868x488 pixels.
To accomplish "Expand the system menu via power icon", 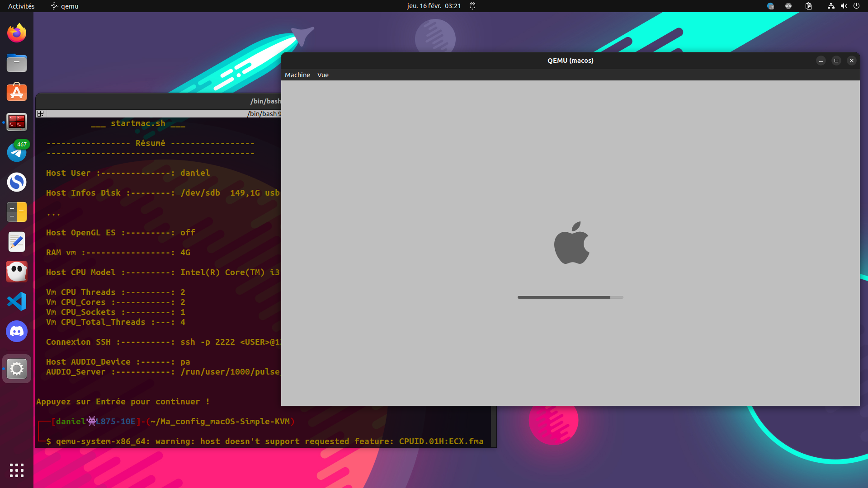I will (x=856, y=6).
